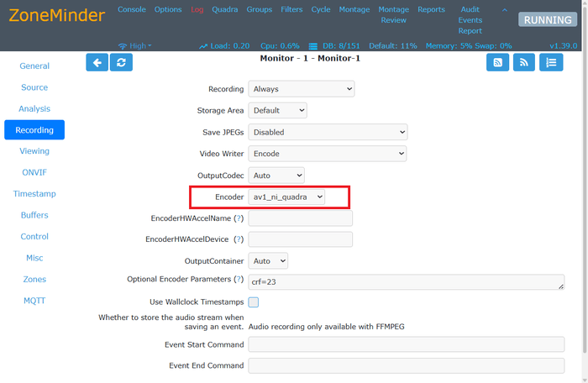Toggle Use Wallclock Timestamps checkbox

[x=254, y=302]
